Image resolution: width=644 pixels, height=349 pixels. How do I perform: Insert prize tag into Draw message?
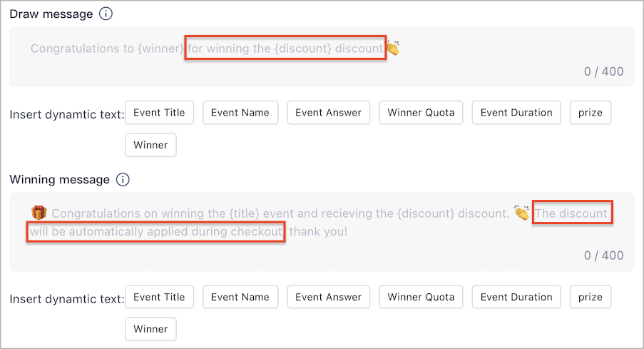point(591,113)
